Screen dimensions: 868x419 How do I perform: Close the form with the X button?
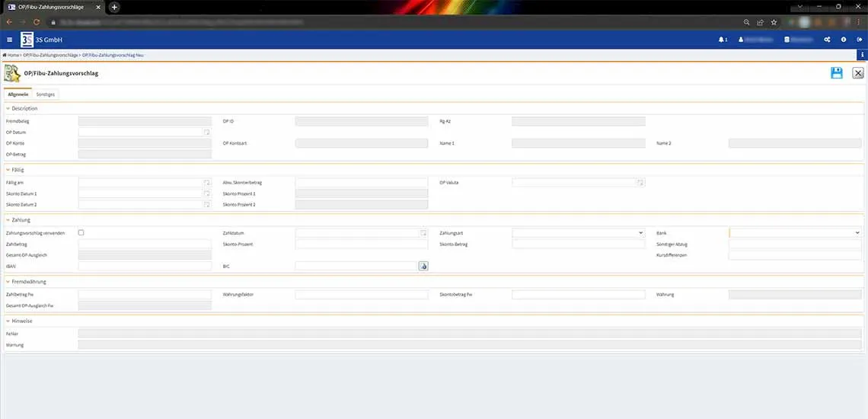(x=858, y=73)
